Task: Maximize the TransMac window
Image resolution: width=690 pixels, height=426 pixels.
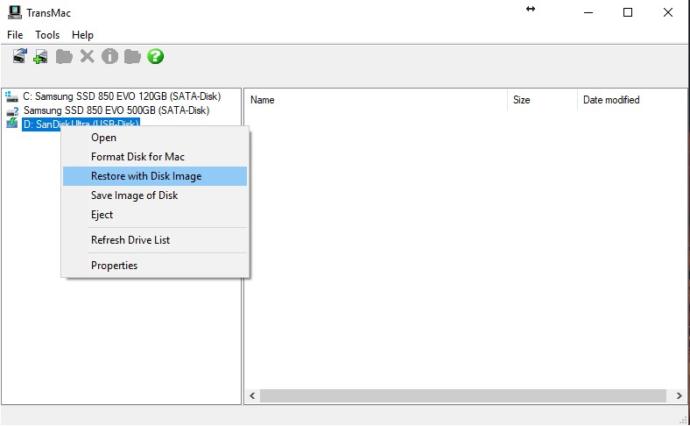Action: pyautogui.click(x=628, y=13)
